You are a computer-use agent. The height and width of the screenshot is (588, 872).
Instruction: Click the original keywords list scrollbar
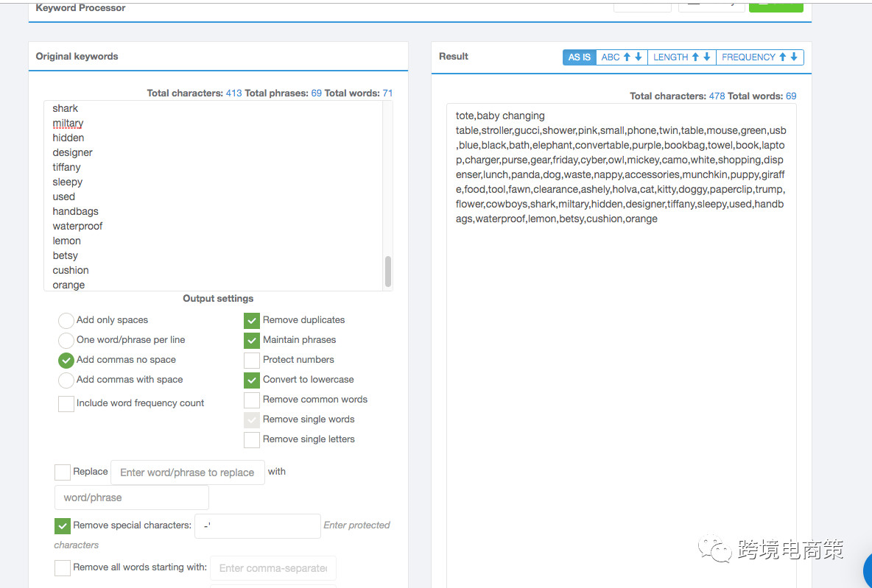(x=388, y=271)
